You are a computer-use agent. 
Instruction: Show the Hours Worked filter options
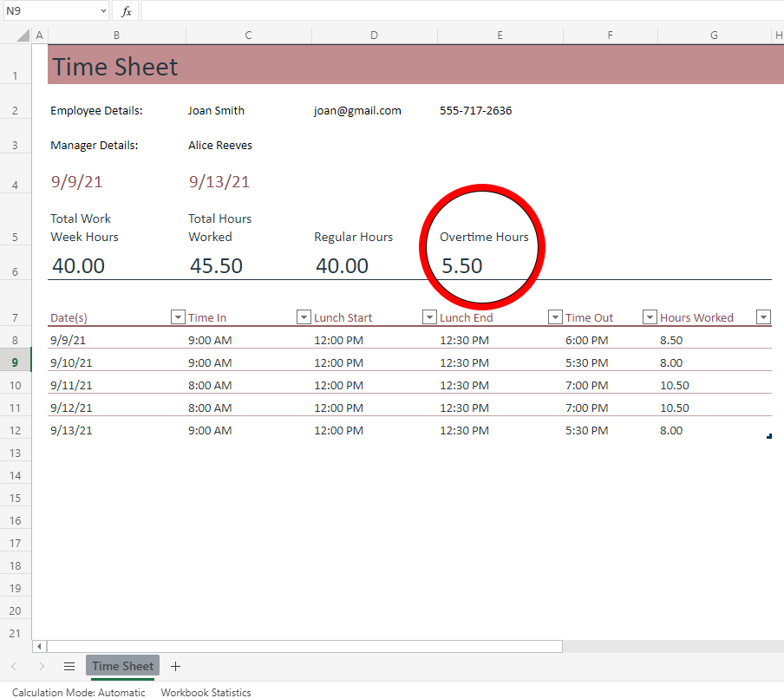pyautogui.click(x=763, y=317)
